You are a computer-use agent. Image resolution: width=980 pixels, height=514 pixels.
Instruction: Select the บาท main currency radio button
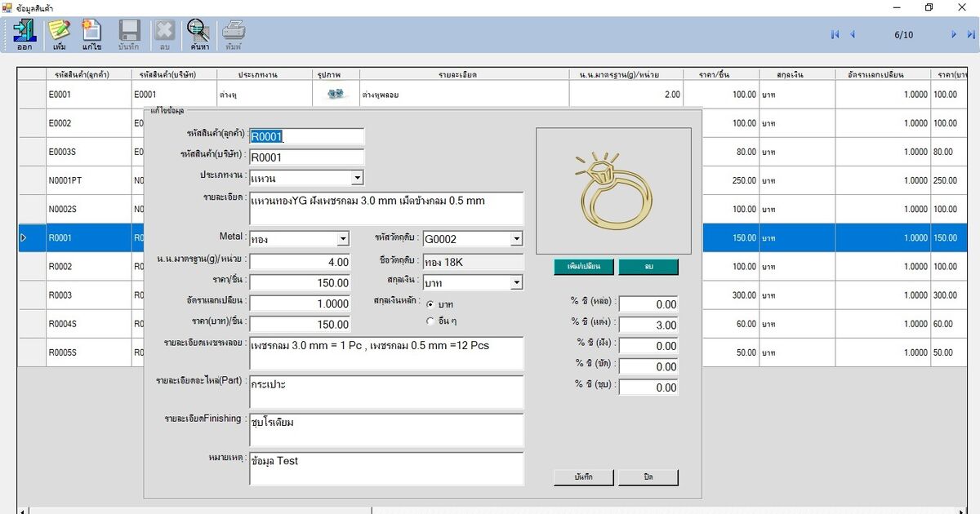pyautogui.click(x=430, y=304)
